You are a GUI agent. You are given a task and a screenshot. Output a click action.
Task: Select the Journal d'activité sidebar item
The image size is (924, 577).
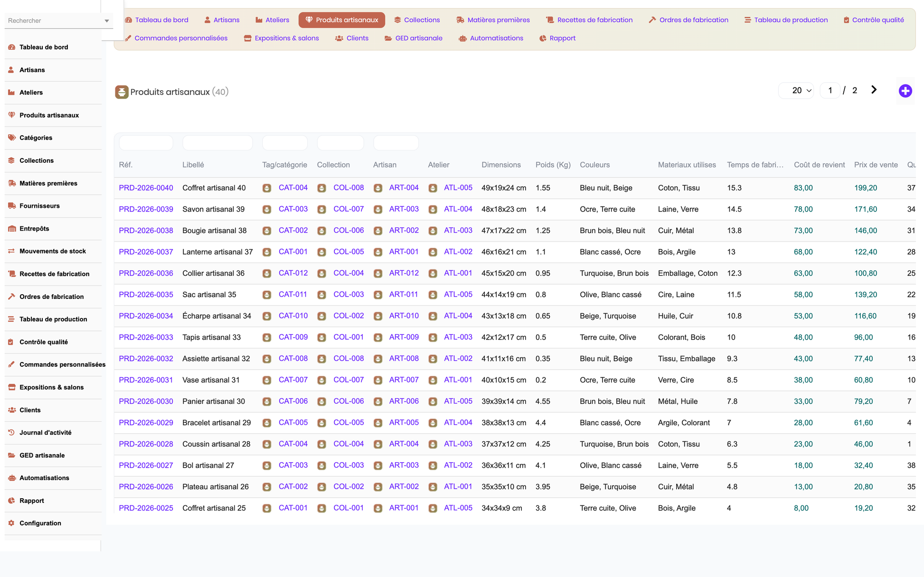pyautogui.click(x=53, y=432)
